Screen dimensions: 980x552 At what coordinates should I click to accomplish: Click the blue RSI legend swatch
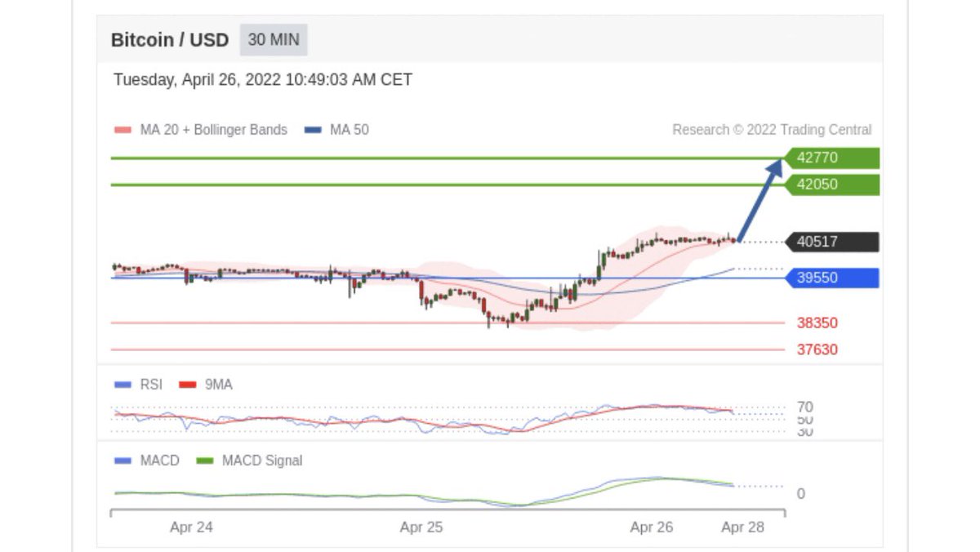[x=122, y=385]
